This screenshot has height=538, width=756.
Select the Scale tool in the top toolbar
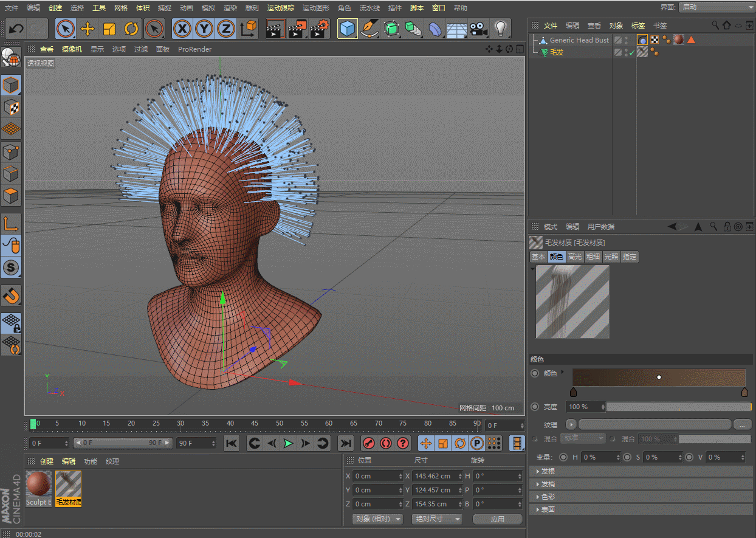click(109, 29)
